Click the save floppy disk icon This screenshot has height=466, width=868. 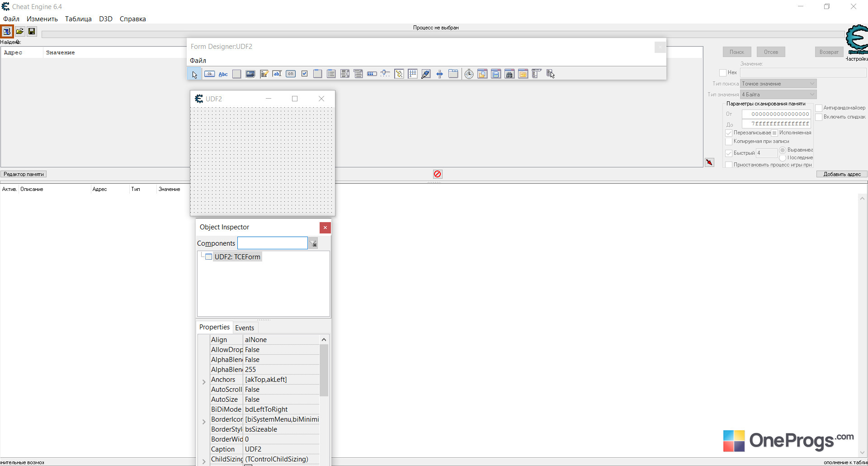tap(32, 31)
